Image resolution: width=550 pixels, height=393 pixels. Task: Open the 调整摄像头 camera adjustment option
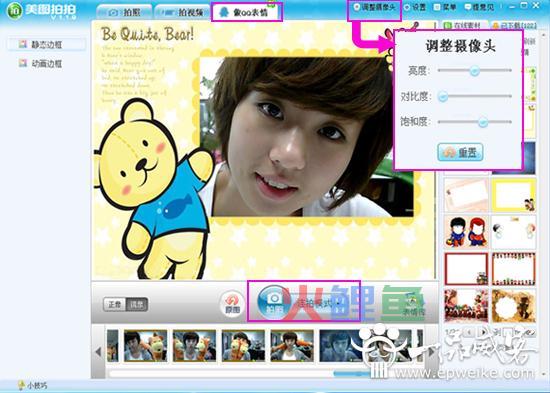click(374, 7)
